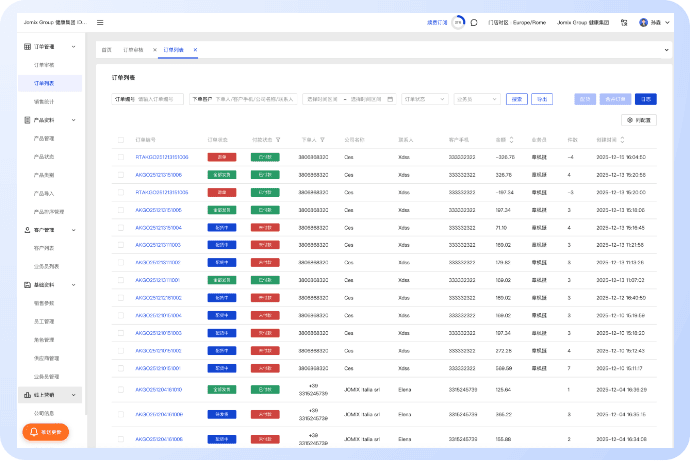The image size is (690, 461).
Task: Open order link RTAKGO251213151006
Action: 161,157
